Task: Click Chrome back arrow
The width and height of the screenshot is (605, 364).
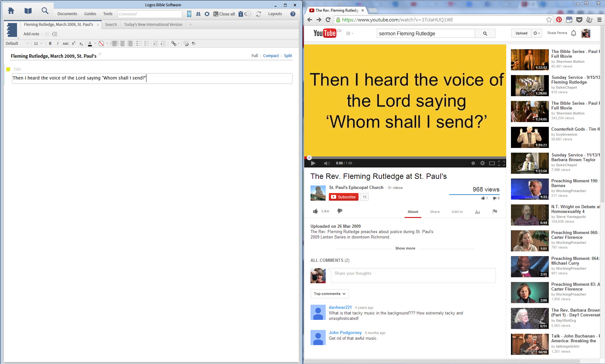Action: [x=310, y=20]
